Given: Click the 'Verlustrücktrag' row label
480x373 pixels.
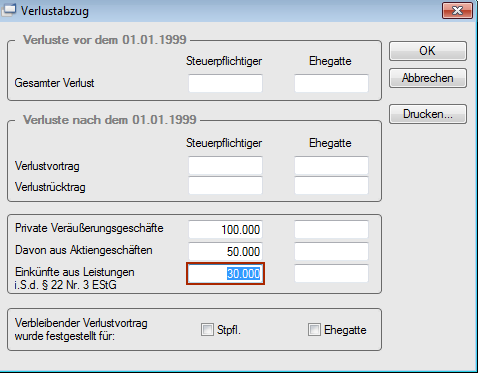Looking at the screenshot, I should (50, 187).
